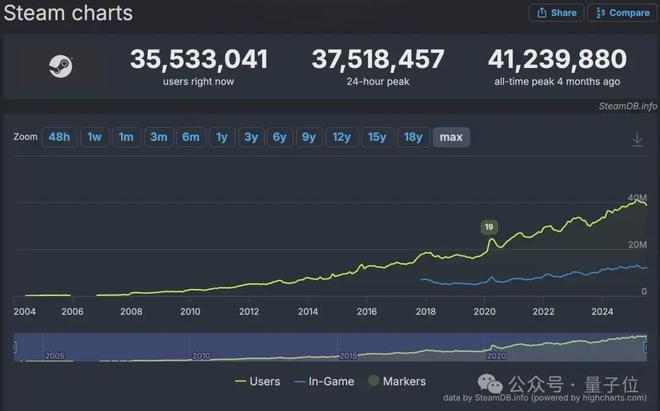Set zoom to 9y
Screen dimensions: 660x411
point(309,137)
